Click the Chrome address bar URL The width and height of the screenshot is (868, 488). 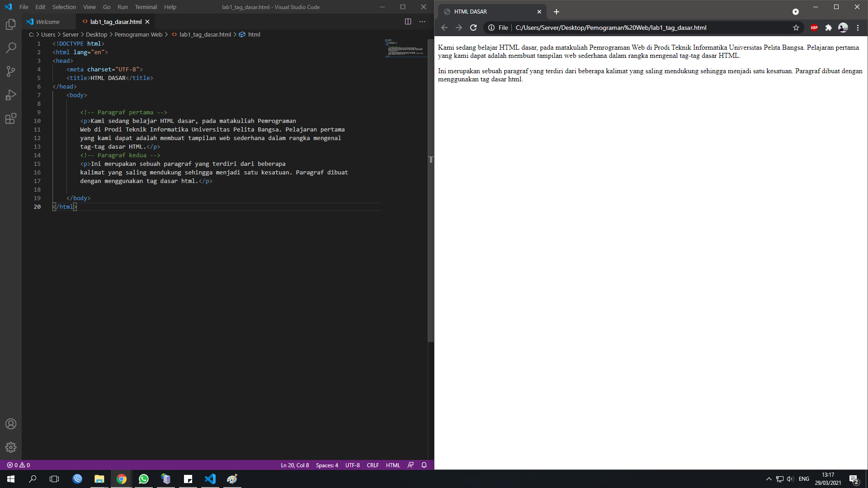(610, 28)
